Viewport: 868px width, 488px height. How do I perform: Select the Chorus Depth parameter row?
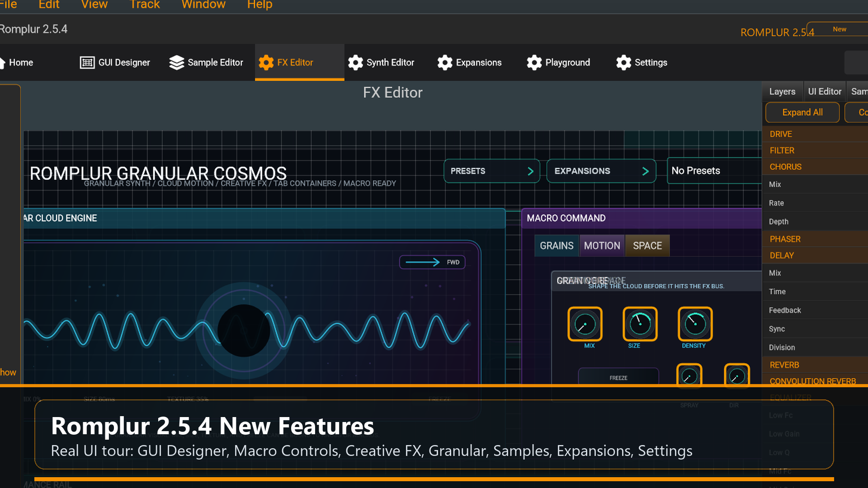815,221
